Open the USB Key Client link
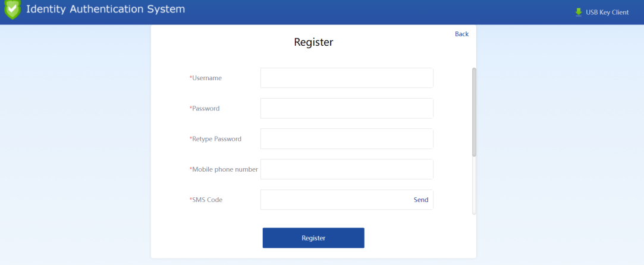The image size is (644, 265). (607, 12)
